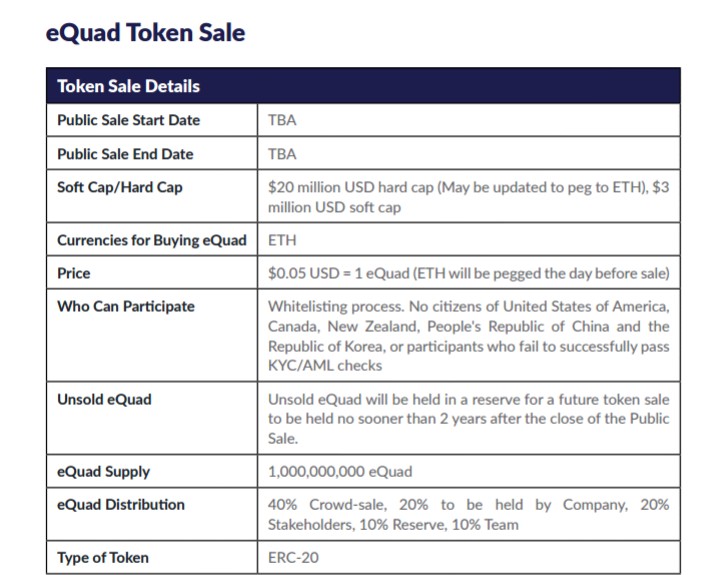701x575 pixels.
Task: Click the Public Sale Start Date label
Action: (x=128, y=120)
